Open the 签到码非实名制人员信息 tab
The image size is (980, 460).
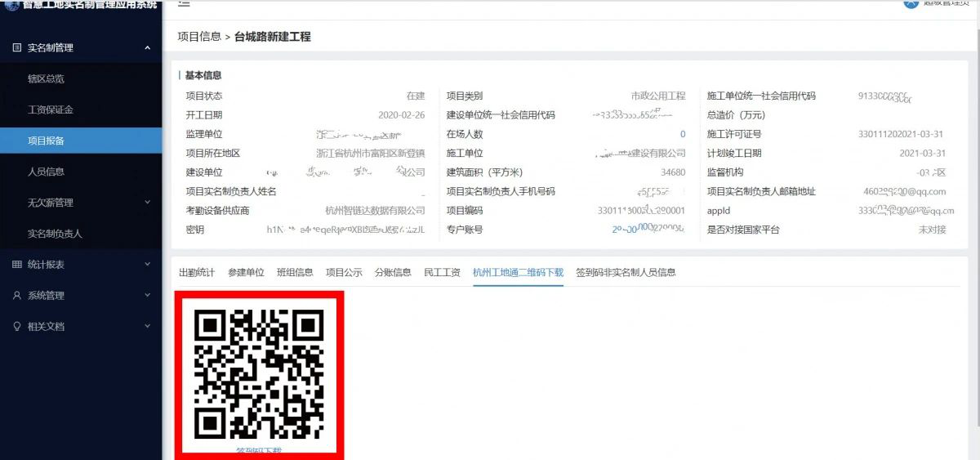(626, 273)
